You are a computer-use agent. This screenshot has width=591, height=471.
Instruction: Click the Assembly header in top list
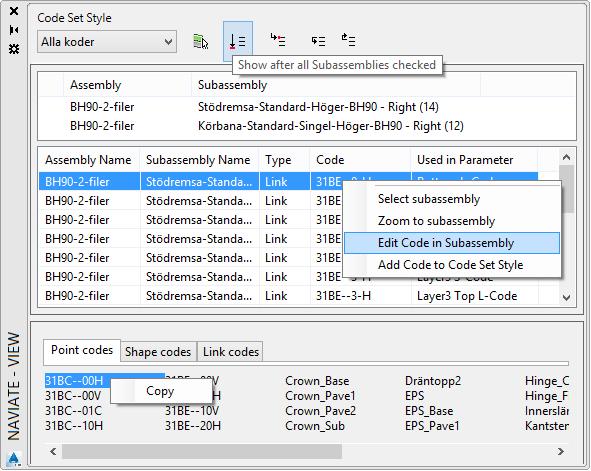point(127,85)
